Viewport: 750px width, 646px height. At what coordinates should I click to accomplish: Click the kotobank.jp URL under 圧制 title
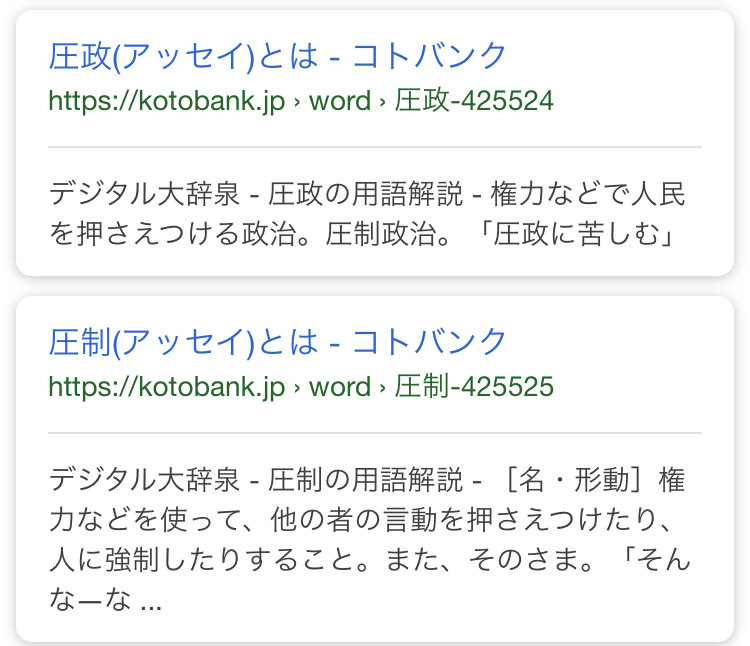pyautogui.click(x=167, y=387)
